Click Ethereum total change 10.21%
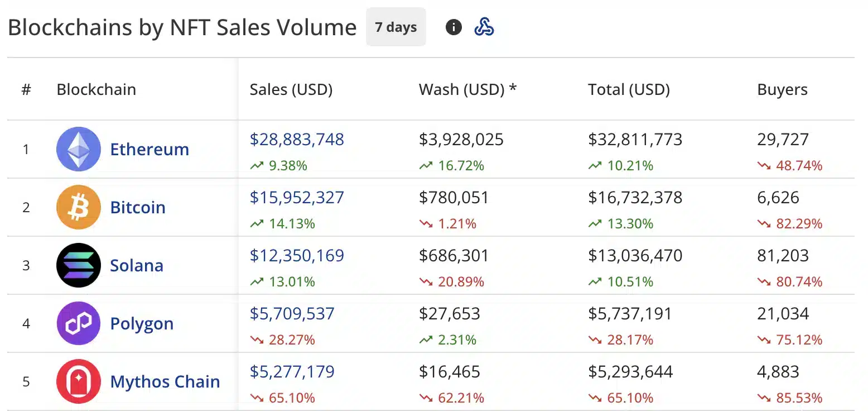Screen dimensions: 868x411 pyautogui.click(x=620, y=166)
